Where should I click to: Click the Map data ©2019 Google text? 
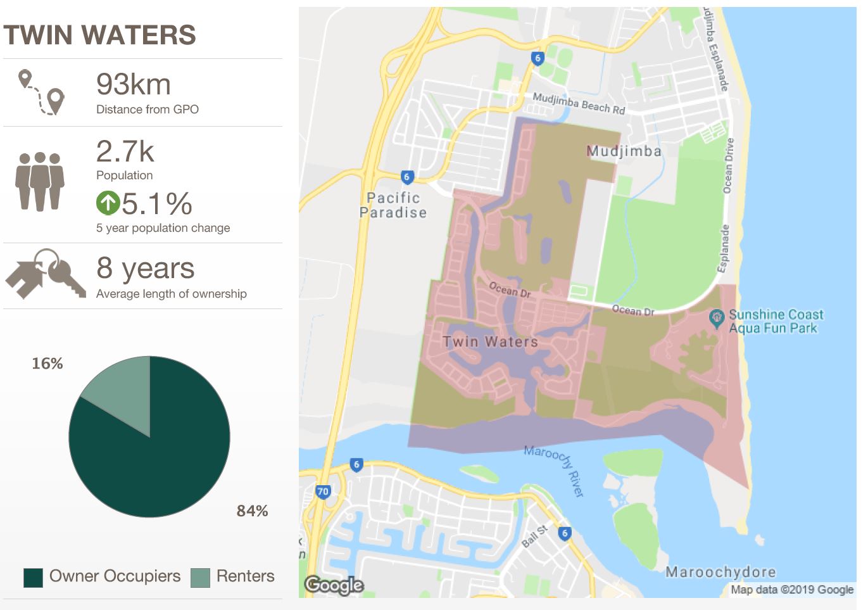pos(792,590)
